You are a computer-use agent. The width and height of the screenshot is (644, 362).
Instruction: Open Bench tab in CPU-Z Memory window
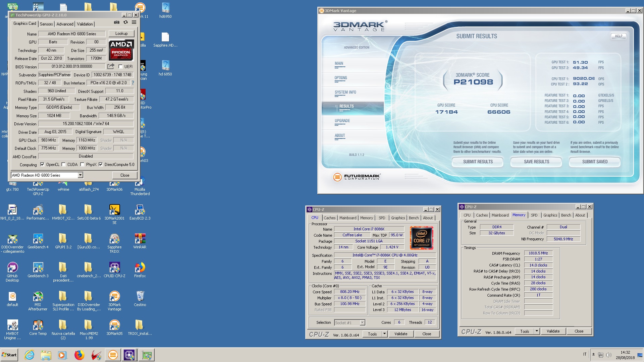click(566, 215)
